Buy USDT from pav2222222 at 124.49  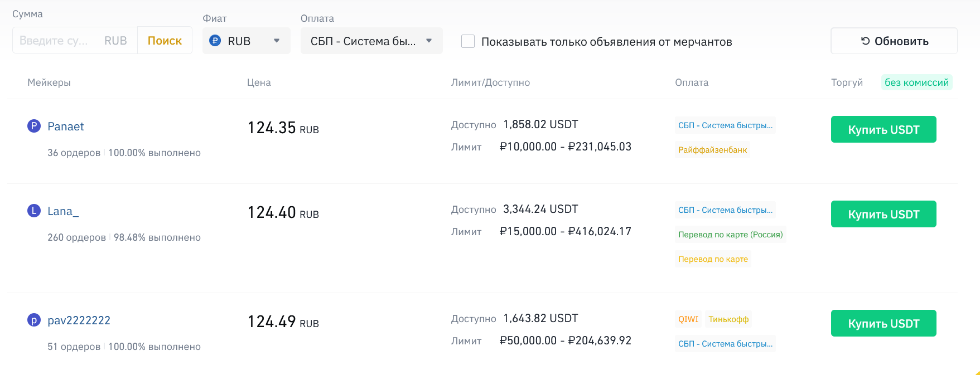(883, 323)
